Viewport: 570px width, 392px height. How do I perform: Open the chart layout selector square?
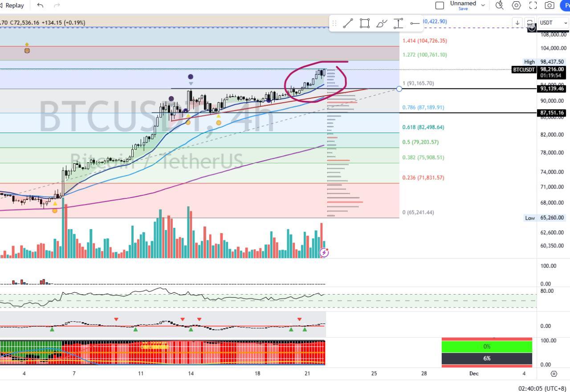440,5
